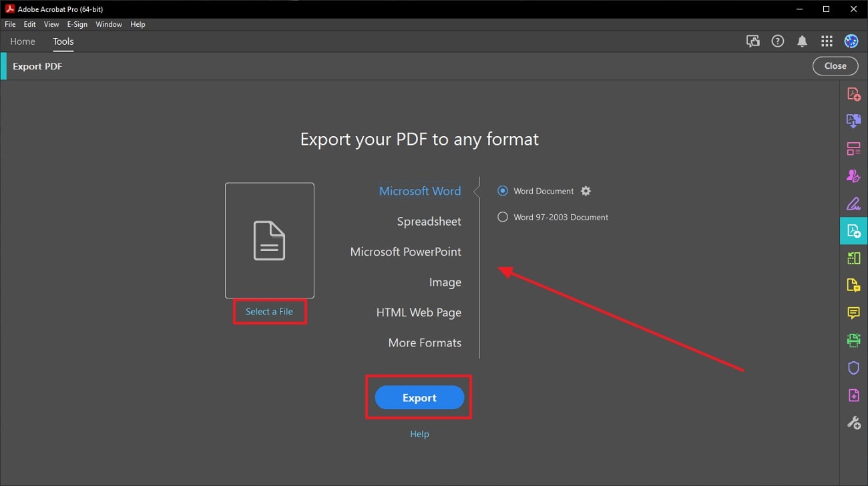Open the Edit menu
Image resolution: width=868 pixels, height=486 pixels.
[x=30, y=24]
